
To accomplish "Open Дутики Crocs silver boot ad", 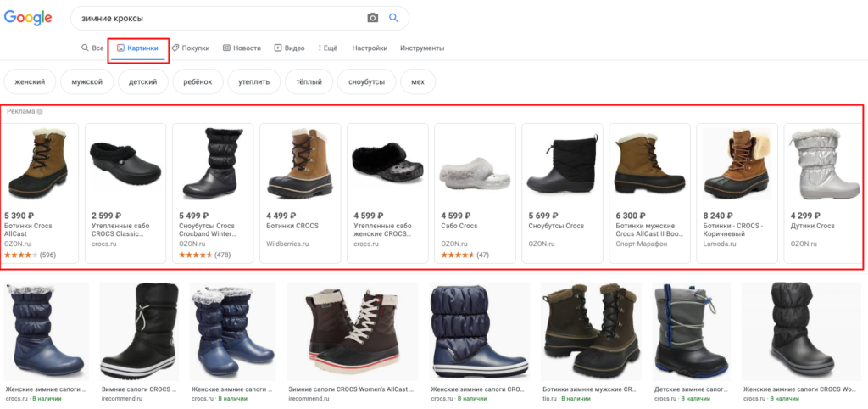I will 824,193.
